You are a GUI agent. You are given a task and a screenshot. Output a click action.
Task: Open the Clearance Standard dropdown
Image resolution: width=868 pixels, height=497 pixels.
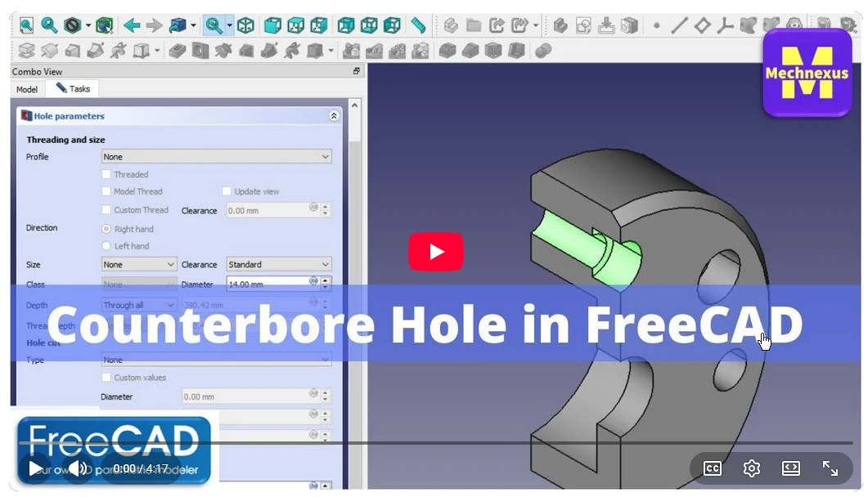[x=278, y=265]
